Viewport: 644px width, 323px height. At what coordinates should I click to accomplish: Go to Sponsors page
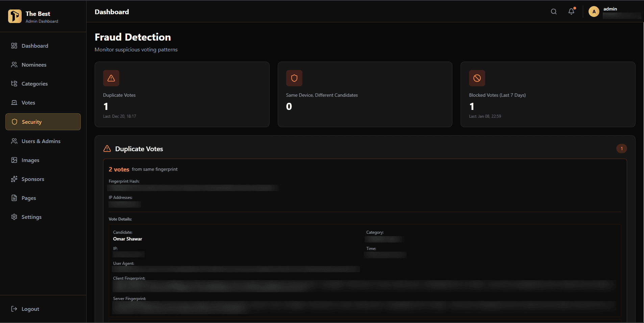coord(43,179)
